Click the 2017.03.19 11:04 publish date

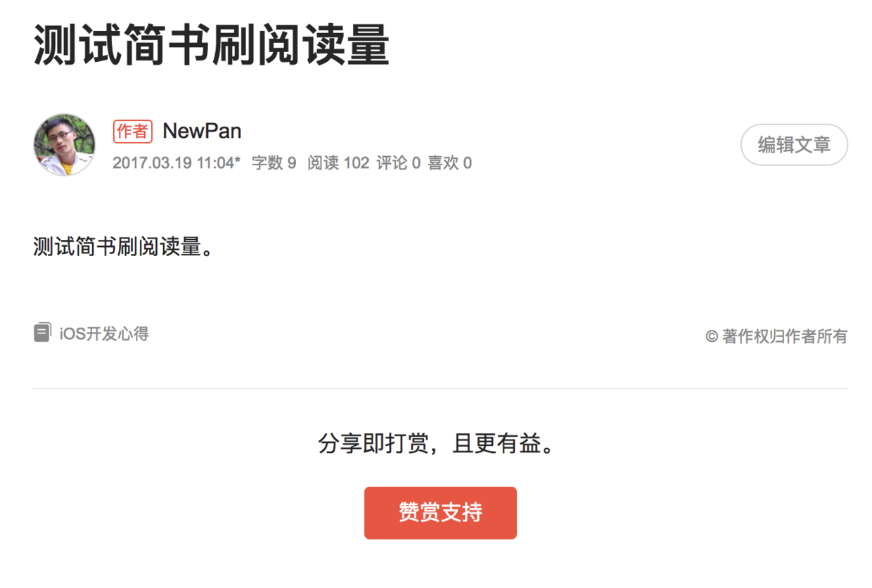tap(173, 163)
